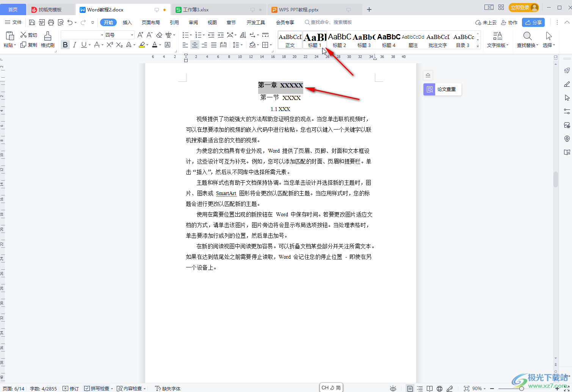Open the settings sliders in right sidebar
572x392 pixels.
pos(567,111)
